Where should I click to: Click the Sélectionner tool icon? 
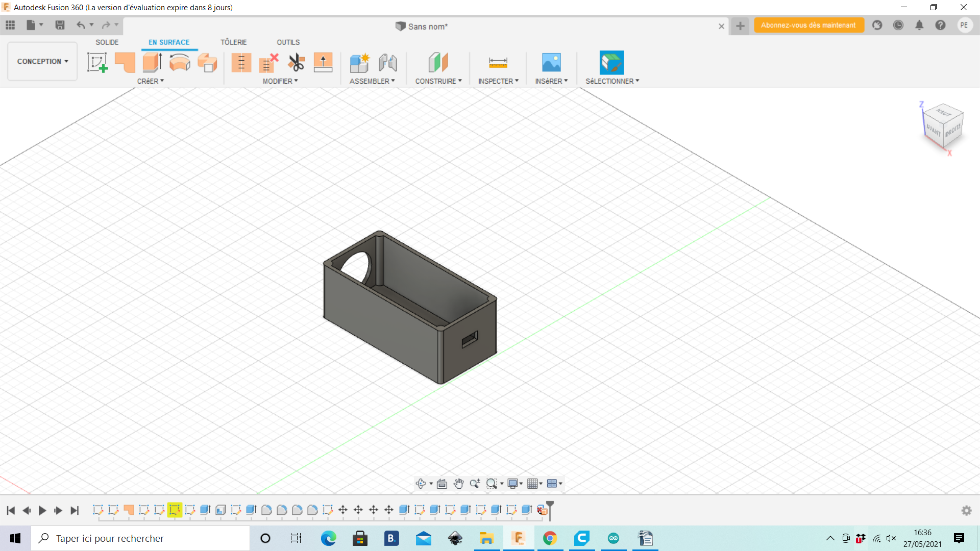(x=612, y=63)
